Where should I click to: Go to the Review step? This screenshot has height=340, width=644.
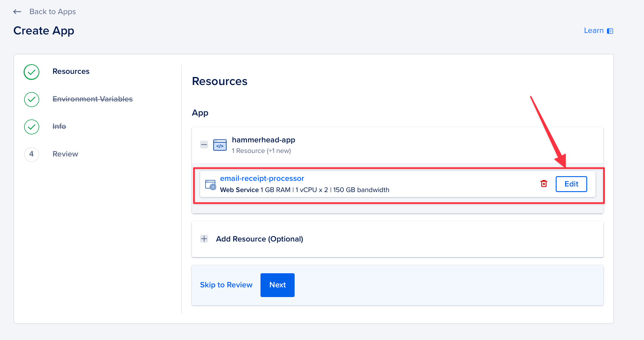click(x=65, y=154)
